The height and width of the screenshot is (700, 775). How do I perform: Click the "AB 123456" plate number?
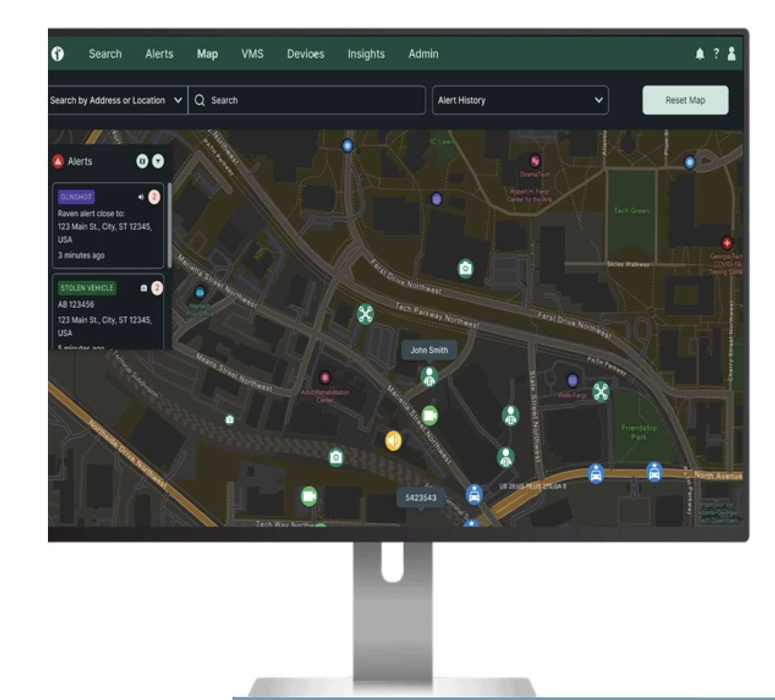pos(76,304)
